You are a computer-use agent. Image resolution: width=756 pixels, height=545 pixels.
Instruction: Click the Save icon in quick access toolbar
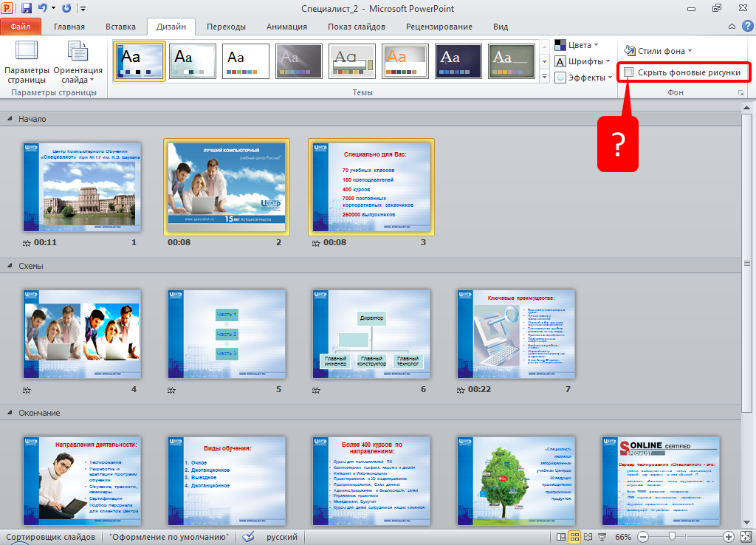pyautogui.click(x=27, y=8)
